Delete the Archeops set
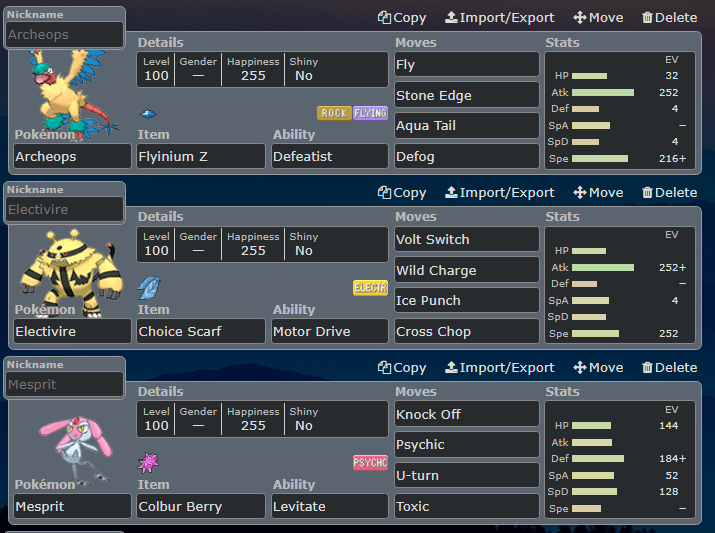 coord(669,17)
